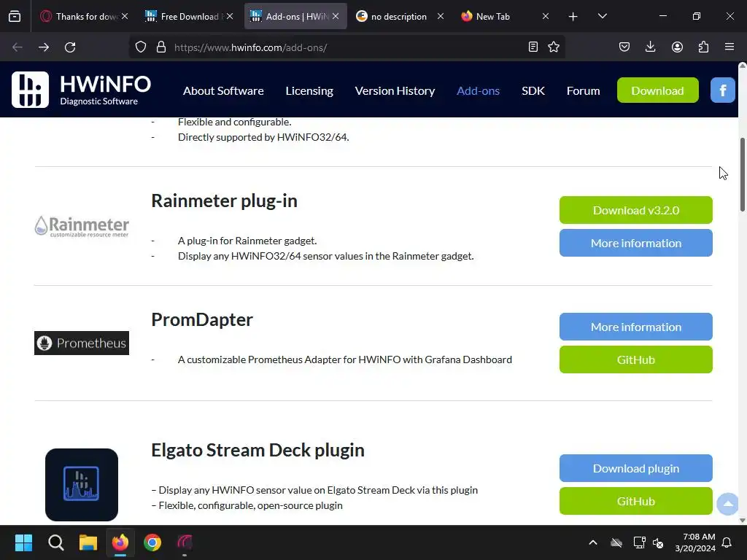Click the Elgato Stream Deck plugin heading
The width and height of the screenshot is (747, 560).
(x=258, y=450)
